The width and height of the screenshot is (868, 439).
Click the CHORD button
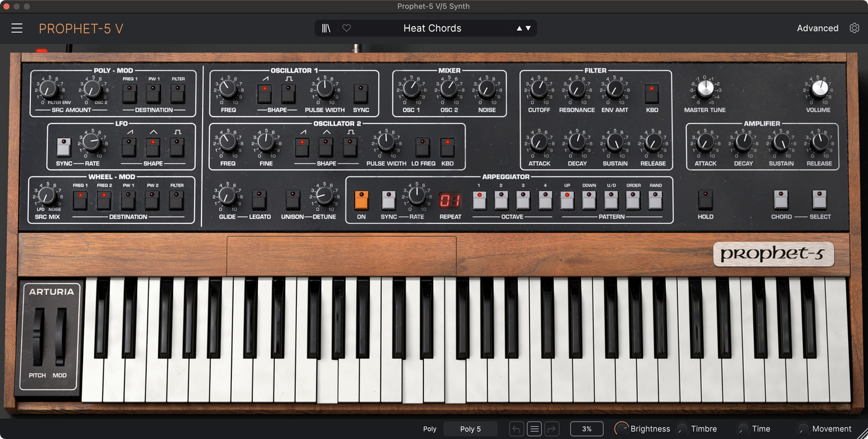click(x=781, y=200)
